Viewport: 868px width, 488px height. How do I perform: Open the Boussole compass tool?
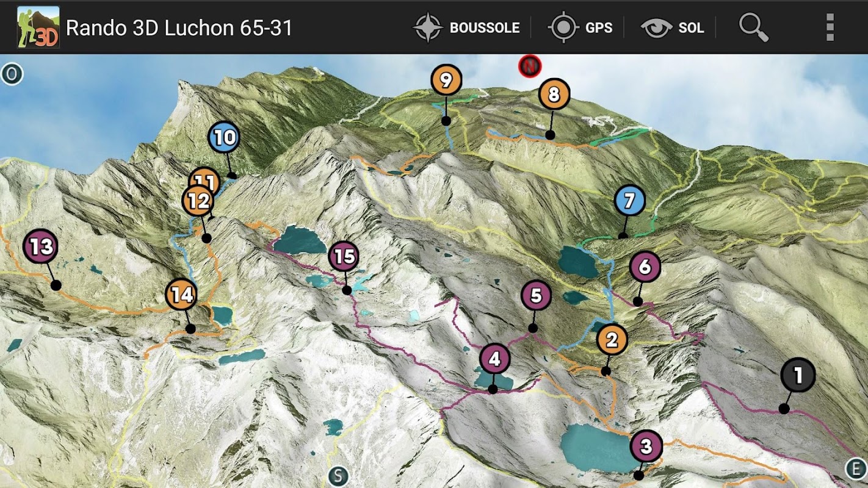(466, 27)
